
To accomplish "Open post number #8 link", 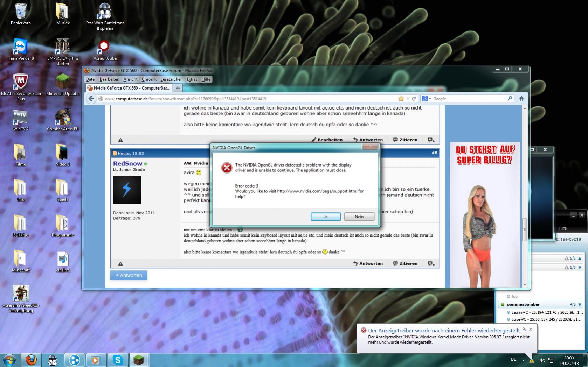I will (x=434, y=153).
